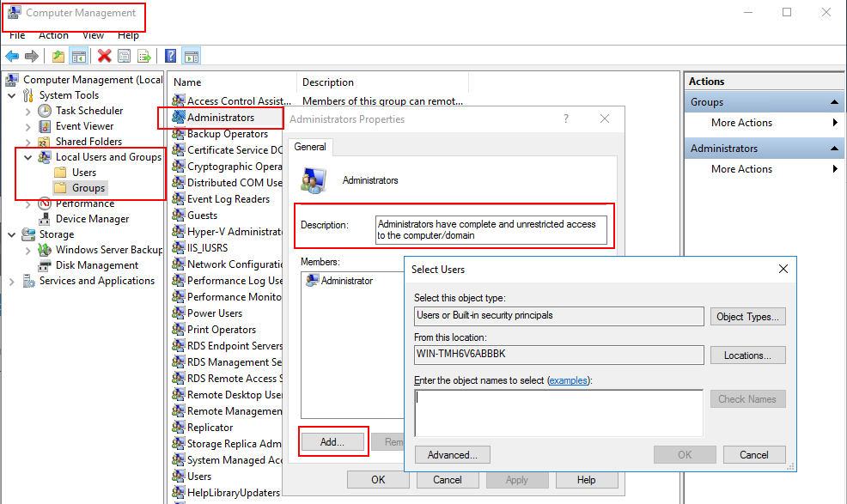Click the Services and Applications icon
This screenshot has width=847, height=504.
[x=28, y=281]
